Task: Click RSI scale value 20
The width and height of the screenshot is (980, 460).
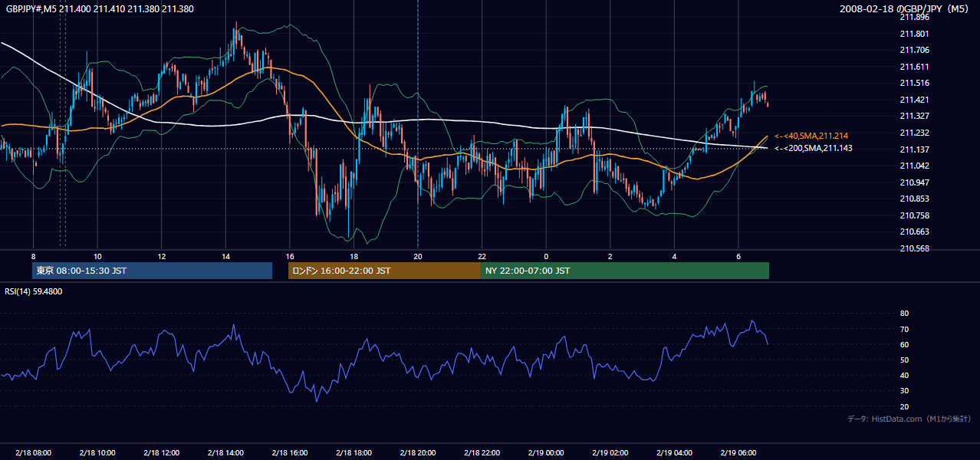Action: click(904, 406)
